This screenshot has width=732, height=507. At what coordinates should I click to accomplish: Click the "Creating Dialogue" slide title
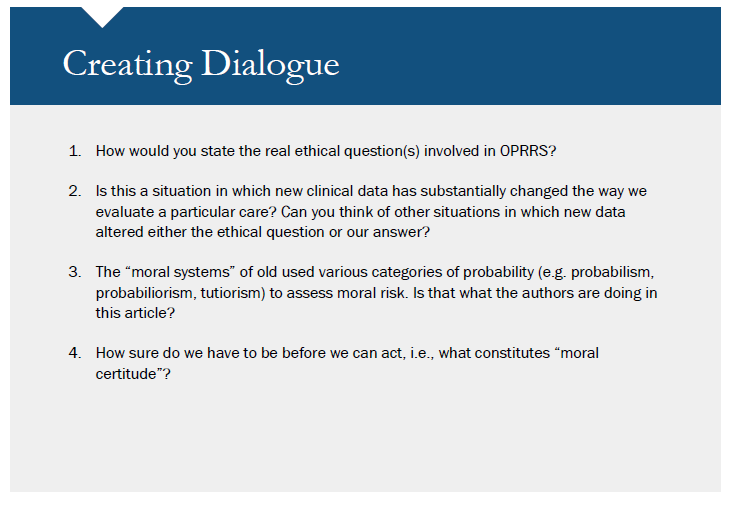(x=201, y=64)
